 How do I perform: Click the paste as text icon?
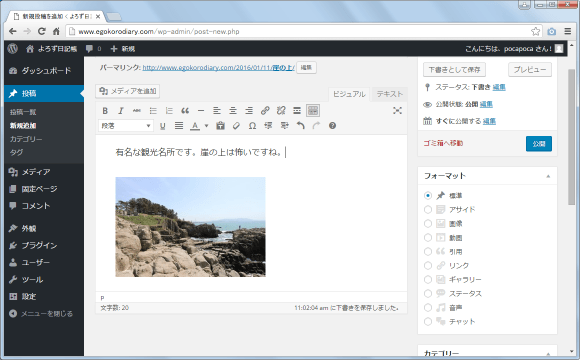click(x=220, y=126)
